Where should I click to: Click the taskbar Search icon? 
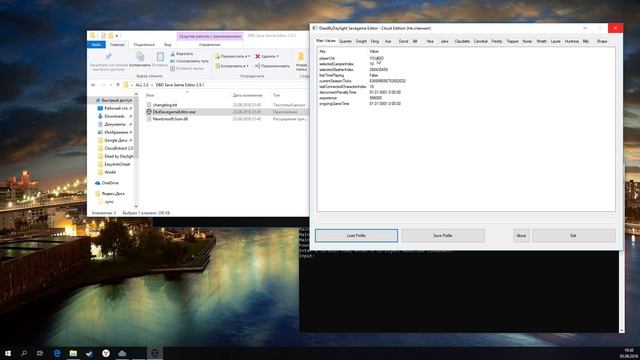(24, 353)
